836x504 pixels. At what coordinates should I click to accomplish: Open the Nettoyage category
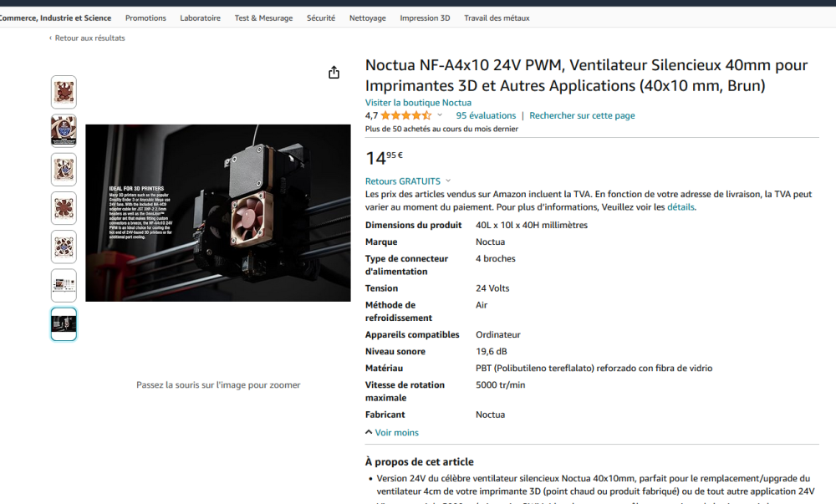pos(367,18)
